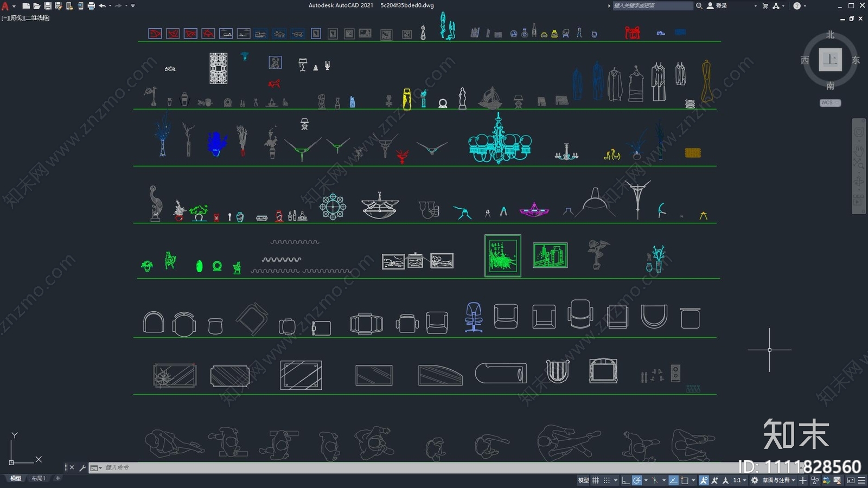This screenshot has width=868, height=488.
Task: Toggle snap mode dots in status bar
Action: coord(607,480)
